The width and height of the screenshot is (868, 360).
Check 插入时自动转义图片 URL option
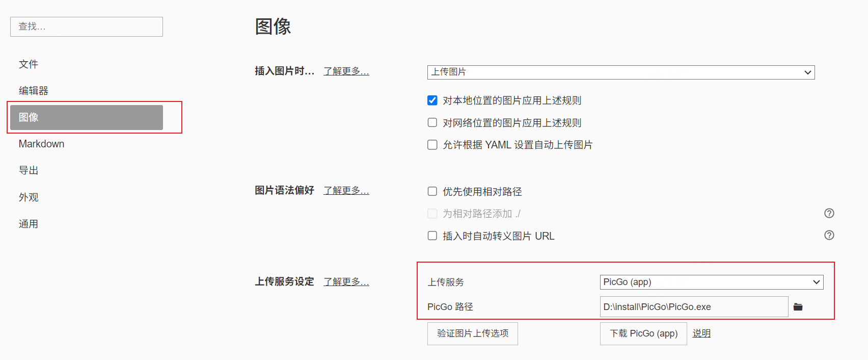[x=432, y=236]
